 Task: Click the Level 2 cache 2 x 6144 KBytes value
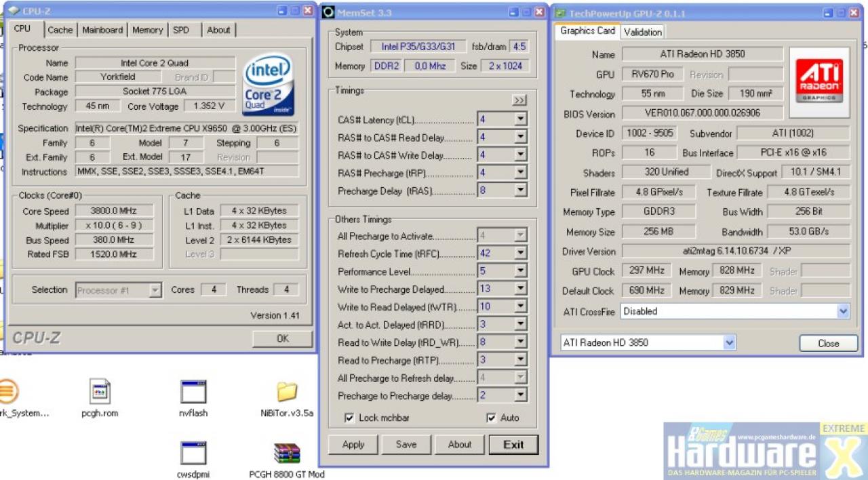click(259, 240)
